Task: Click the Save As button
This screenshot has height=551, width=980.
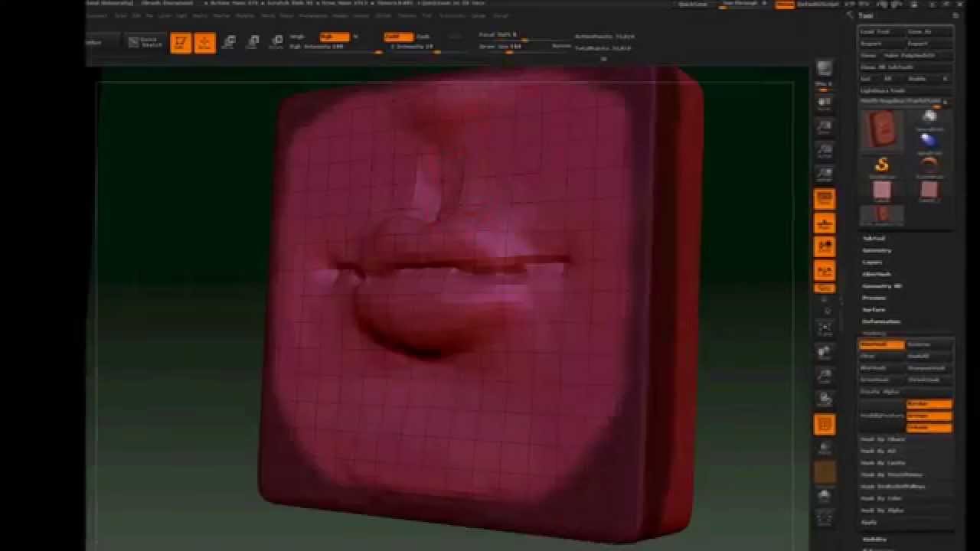Action: [929, 31]
